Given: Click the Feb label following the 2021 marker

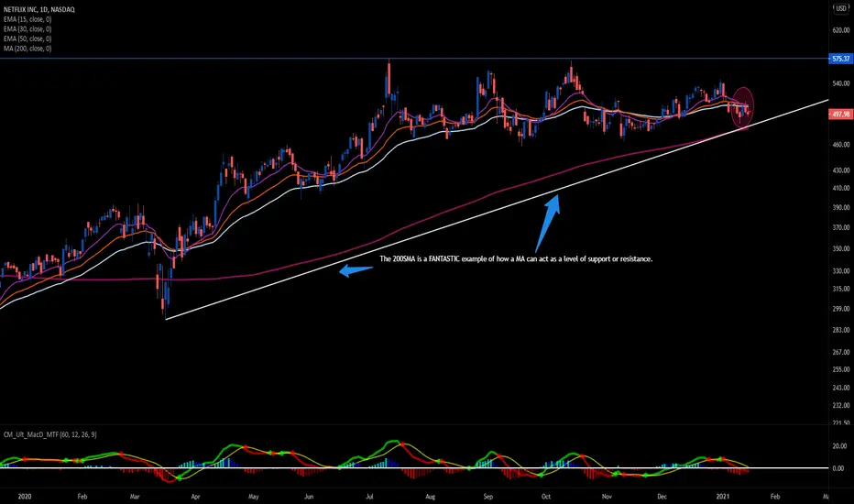Looking at the screenshot, I should coord(774,497).
